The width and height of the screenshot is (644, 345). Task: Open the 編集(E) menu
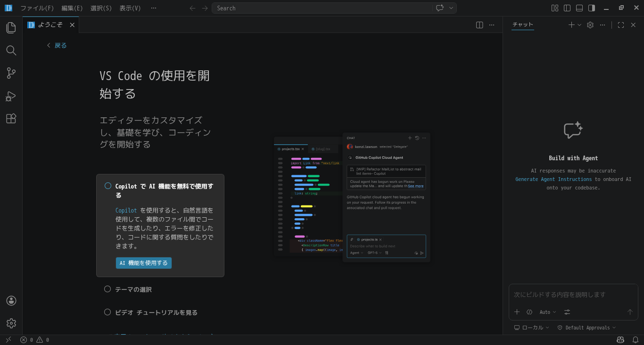click(x=72, y=8)
